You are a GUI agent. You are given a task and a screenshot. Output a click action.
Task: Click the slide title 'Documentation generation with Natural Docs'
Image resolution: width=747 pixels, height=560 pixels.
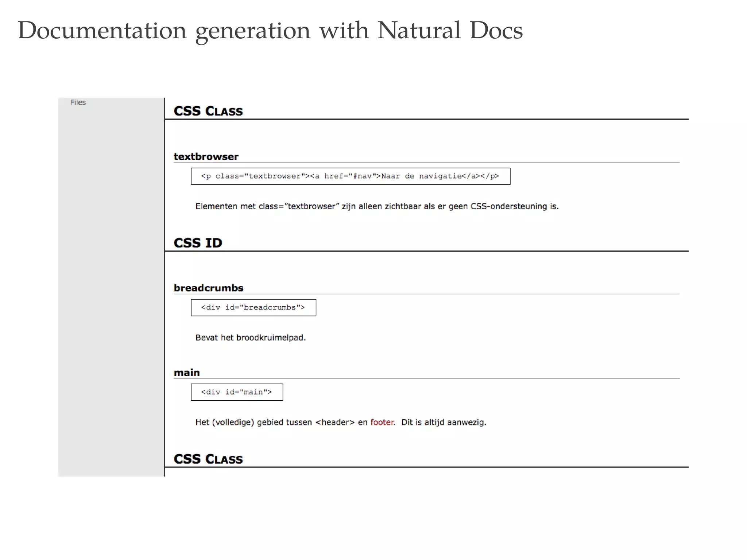270,30
